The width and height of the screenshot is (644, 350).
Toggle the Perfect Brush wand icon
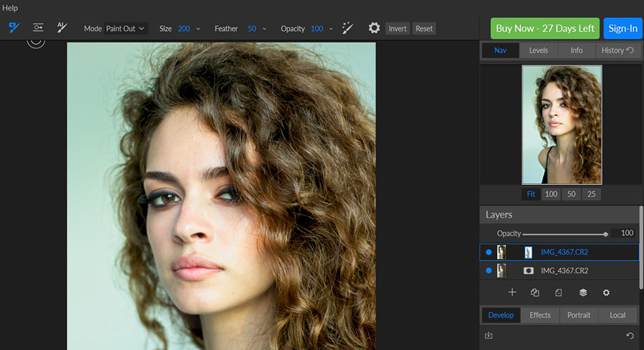(347, 28)
